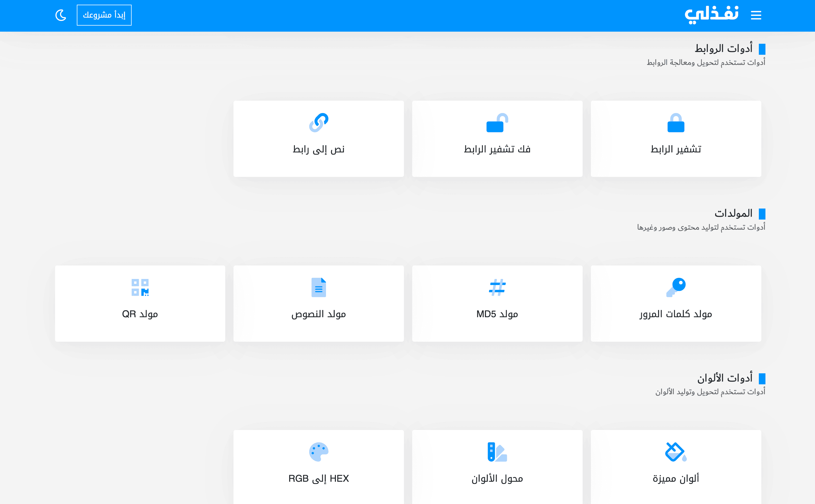
Task: Open the ألوان مميزة label
Action: [676, 478]
